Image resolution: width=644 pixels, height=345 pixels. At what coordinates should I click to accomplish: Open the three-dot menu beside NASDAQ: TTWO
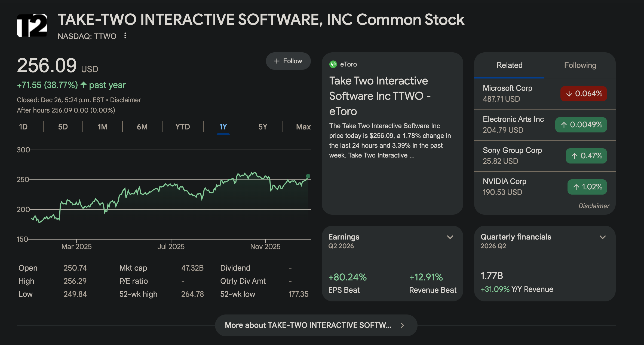click(x=125, y=36)
